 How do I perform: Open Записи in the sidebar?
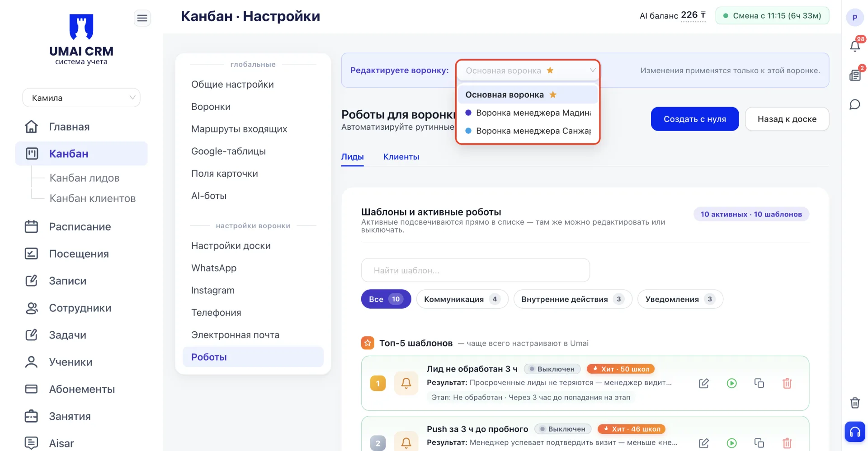click(81, 281)
